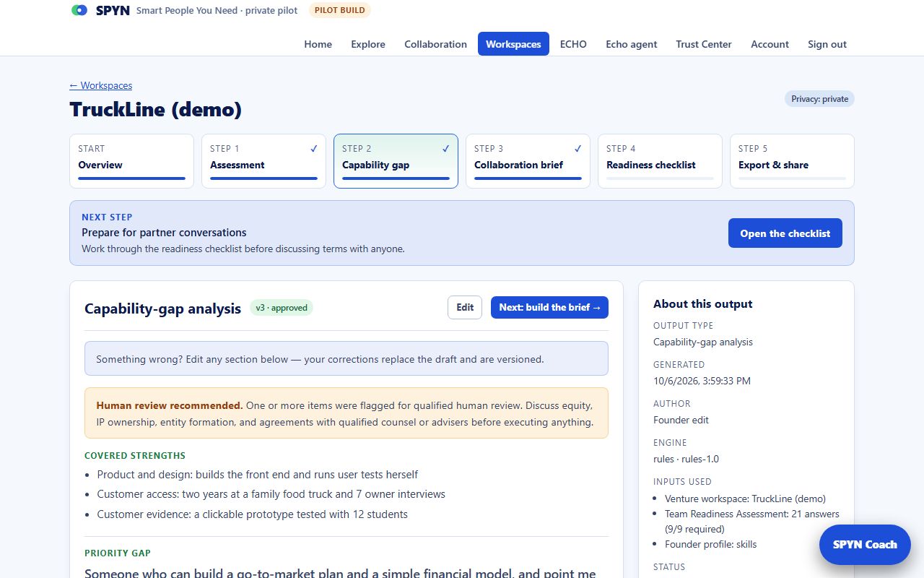Open Step 1 Assessment card

(263, 161)
